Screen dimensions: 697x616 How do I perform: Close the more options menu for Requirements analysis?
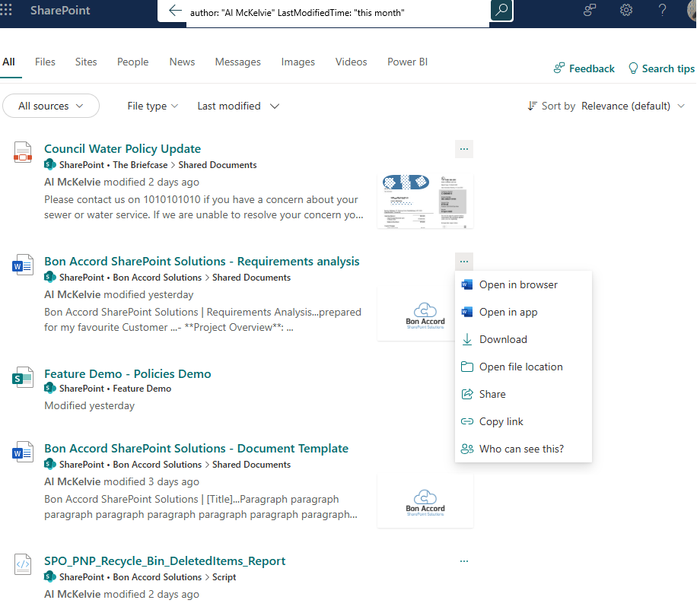(x=464, y=262)
